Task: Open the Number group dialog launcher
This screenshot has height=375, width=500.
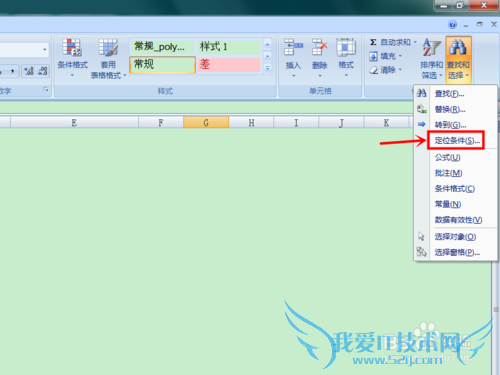Action: (46, 90)
